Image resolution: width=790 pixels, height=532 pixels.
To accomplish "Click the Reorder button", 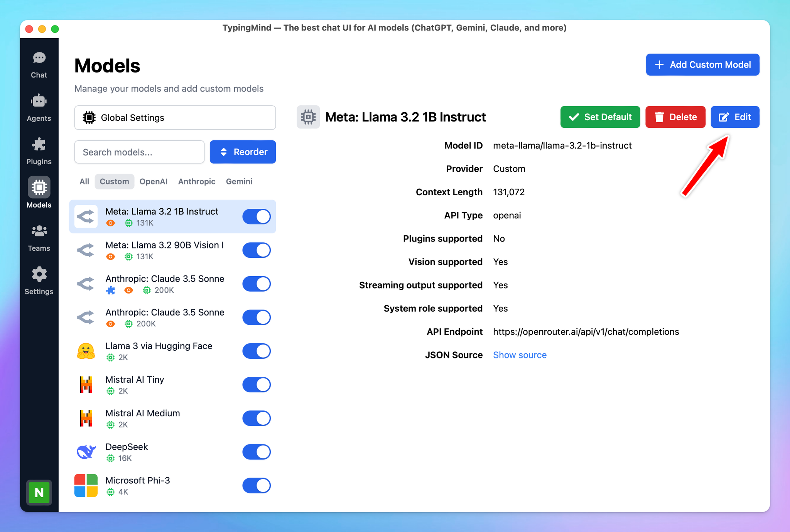I will tap(243, 152).
